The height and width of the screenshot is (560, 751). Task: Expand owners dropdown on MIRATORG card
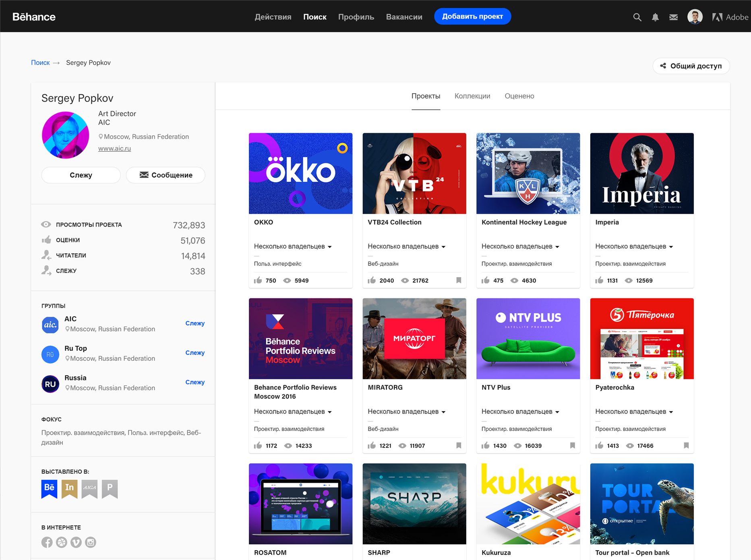coord(407,411)
